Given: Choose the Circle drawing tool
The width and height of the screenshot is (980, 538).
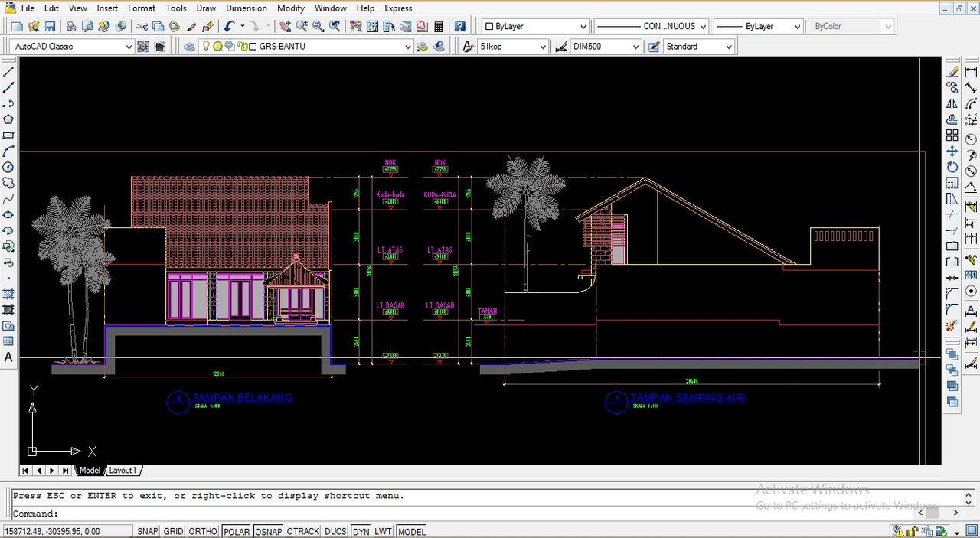Looking at the screenshot, I should click(x=8, y=167).
